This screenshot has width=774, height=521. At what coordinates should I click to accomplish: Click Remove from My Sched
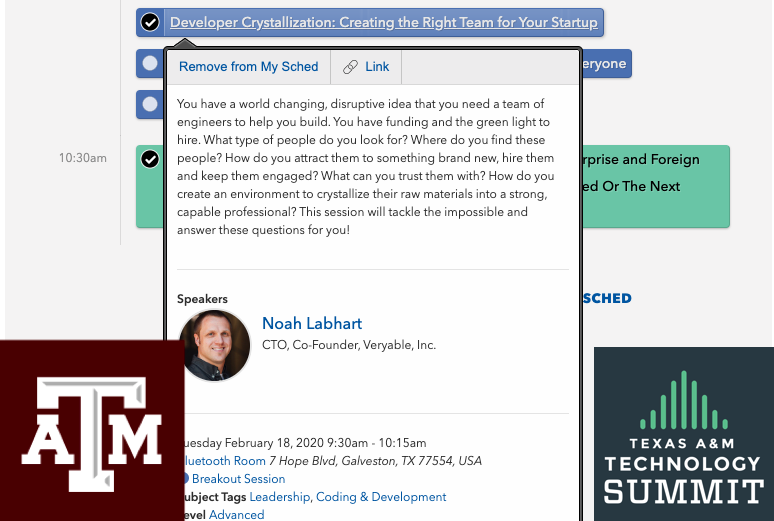coord(248,67)
